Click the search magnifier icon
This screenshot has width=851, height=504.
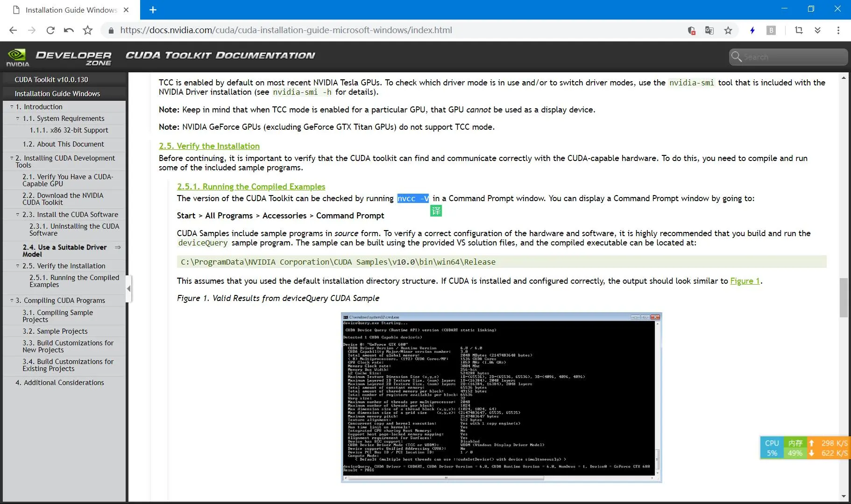pos(737,56)
